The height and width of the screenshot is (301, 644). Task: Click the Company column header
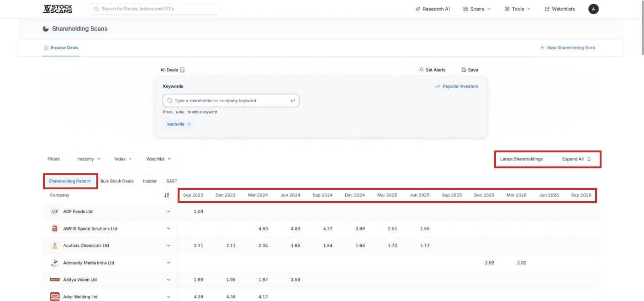[60, 195]
